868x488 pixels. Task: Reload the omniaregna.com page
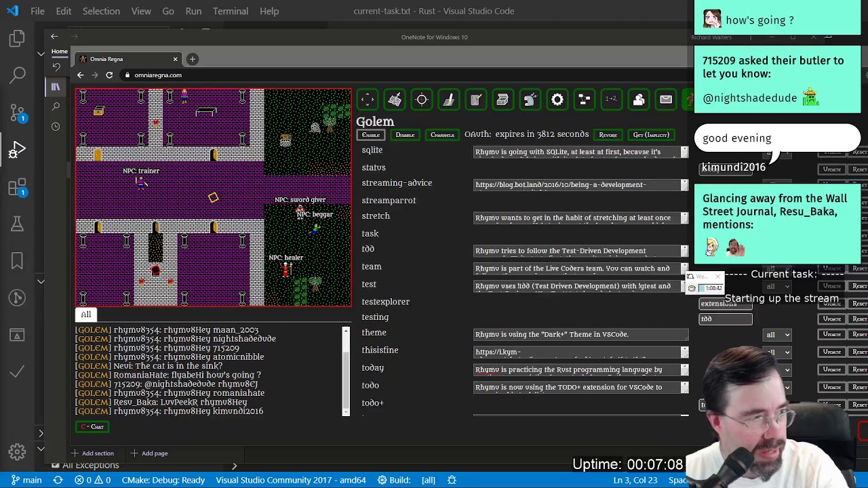point(109,75)
